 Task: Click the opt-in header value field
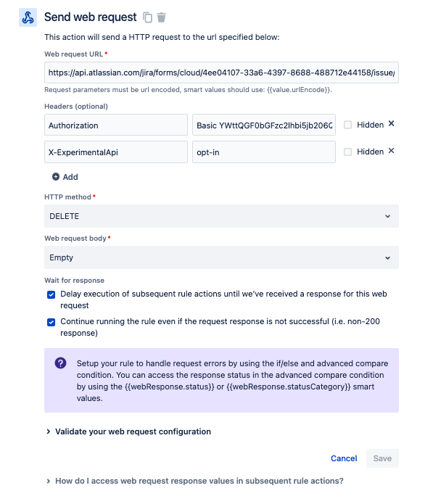point(263,152)
